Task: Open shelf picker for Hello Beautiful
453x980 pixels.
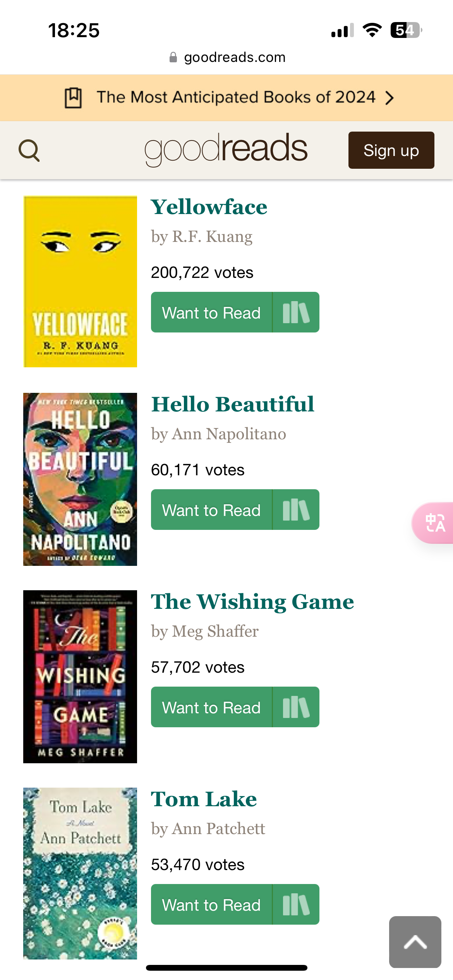Action: click(x=296, y=510)
